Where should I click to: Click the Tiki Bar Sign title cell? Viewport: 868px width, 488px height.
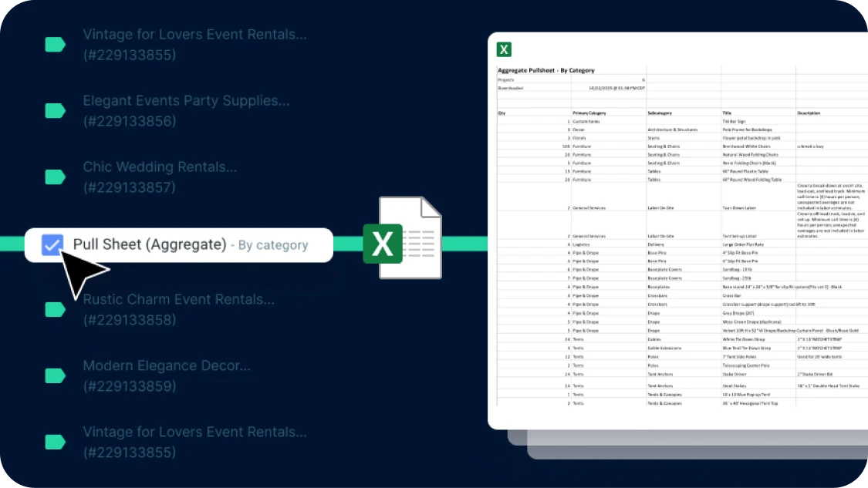(x=731, y=120)
